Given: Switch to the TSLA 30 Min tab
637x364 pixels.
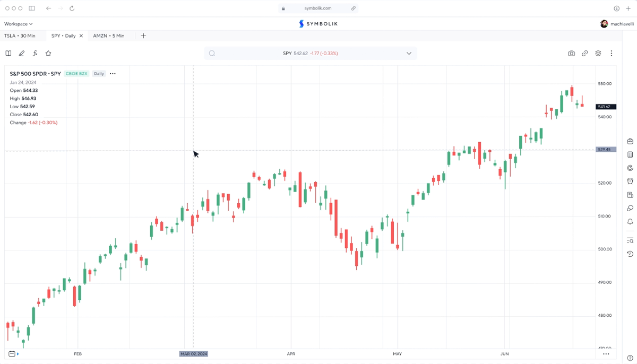Looking at the screenshot, I should (x=20, y=36).
